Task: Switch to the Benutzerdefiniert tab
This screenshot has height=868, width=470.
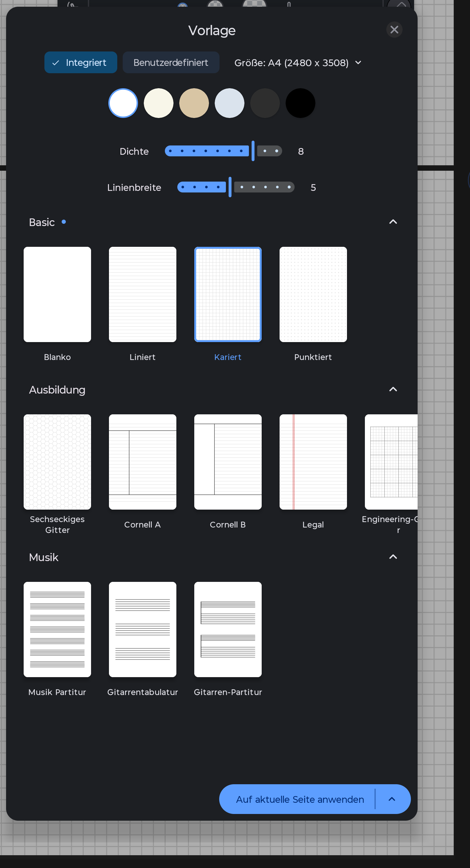Action: pyautogui.click(x=171, y=62)
